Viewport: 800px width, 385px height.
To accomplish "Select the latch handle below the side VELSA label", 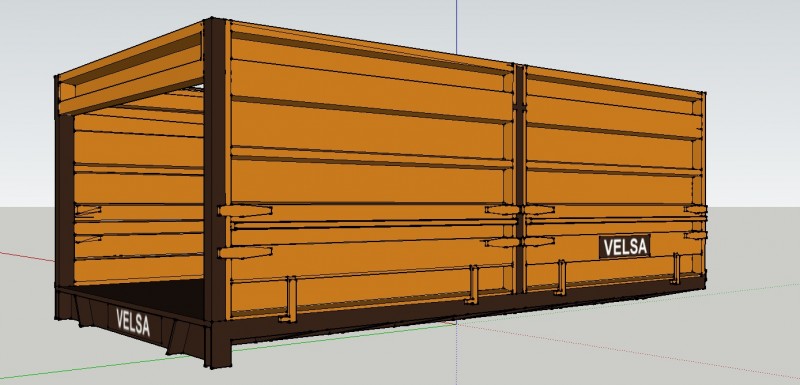I will 677,268.
